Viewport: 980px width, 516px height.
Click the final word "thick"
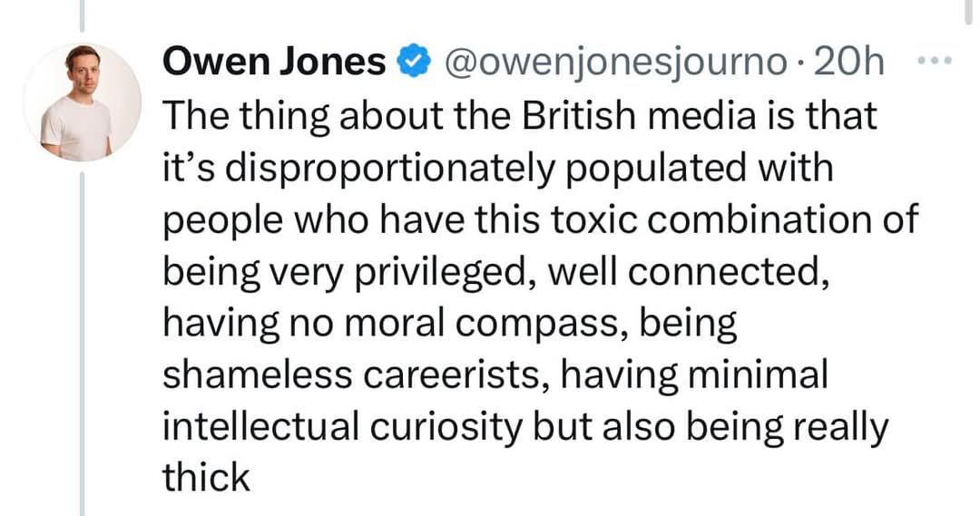point(206,478)
